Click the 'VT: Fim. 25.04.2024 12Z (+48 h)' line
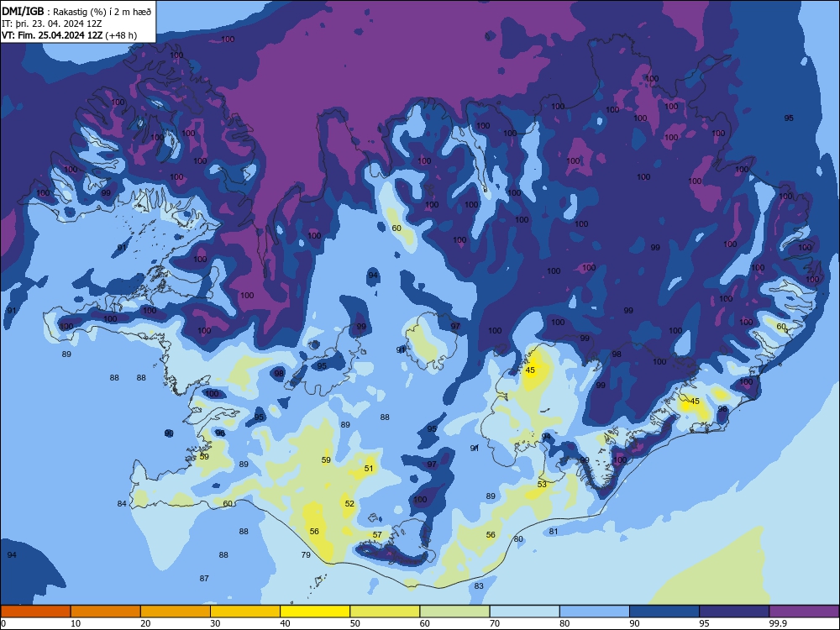Viewport: 840px width, 630px height. 69,35
